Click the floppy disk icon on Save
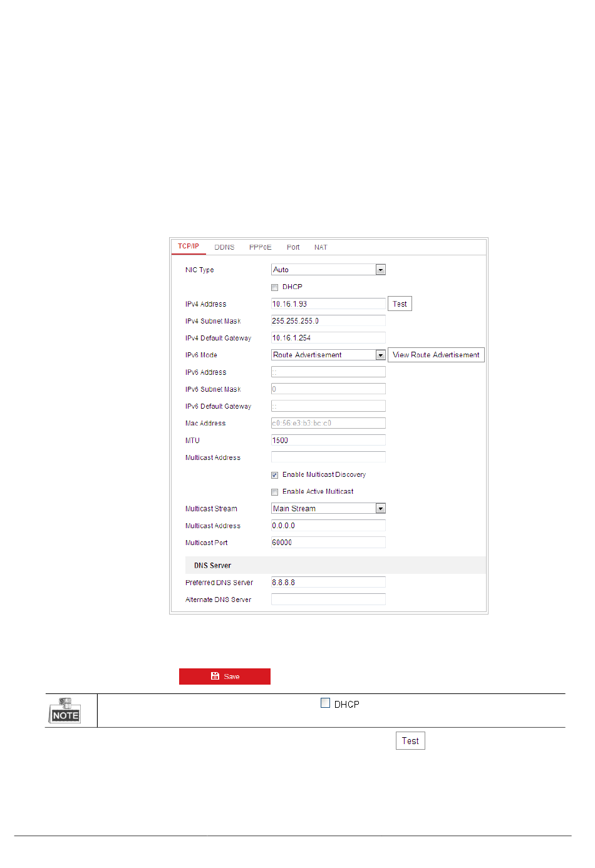This screenshot has width=595, height=868. [x=215, y=676]
